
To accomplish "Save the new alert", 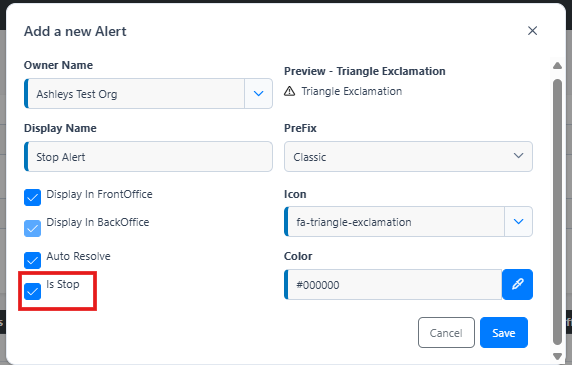I will coord(504,333).
